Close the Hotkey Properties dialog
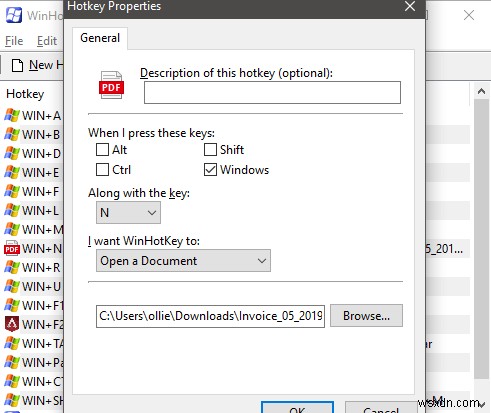Screen dimensions: 491x413 [410, 6]
